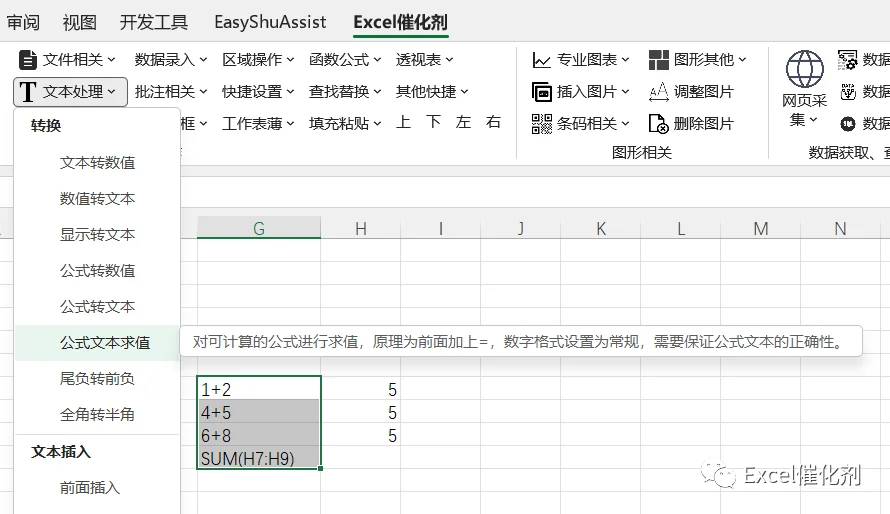The width and height of the screenshot is (890, 514).
Task: Select column K header
Action: (x=601, y=228)
